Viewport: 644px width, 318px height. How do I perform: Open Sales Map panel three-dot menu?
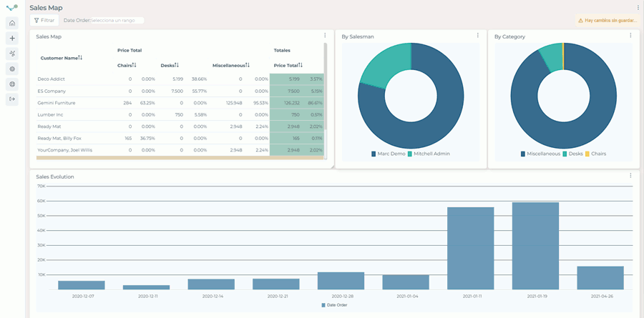(x=325, y=36)
